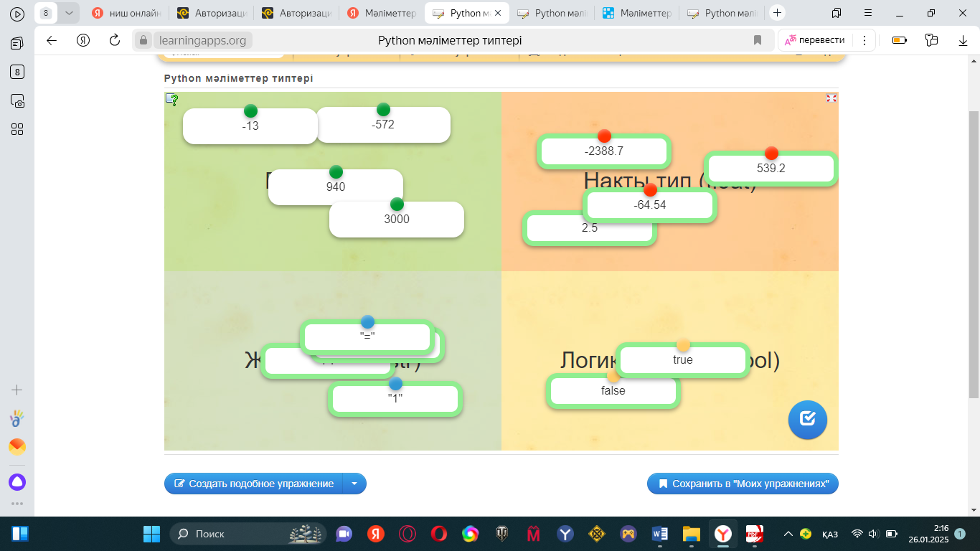
Task: Expand the arrow beside Создать подобное упражнение
Action: pyautogui.click(x=354, y=484)
